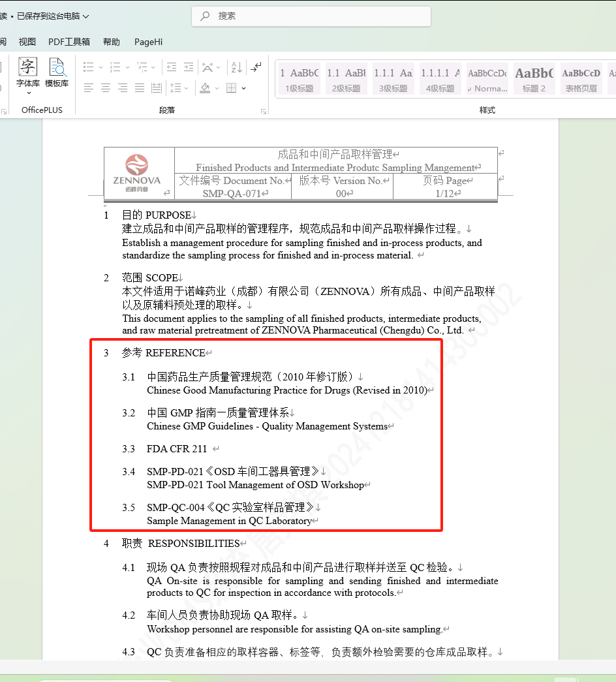Click the justify alignment icon
The height and width of the screenshot is (682, 616).
140,88
